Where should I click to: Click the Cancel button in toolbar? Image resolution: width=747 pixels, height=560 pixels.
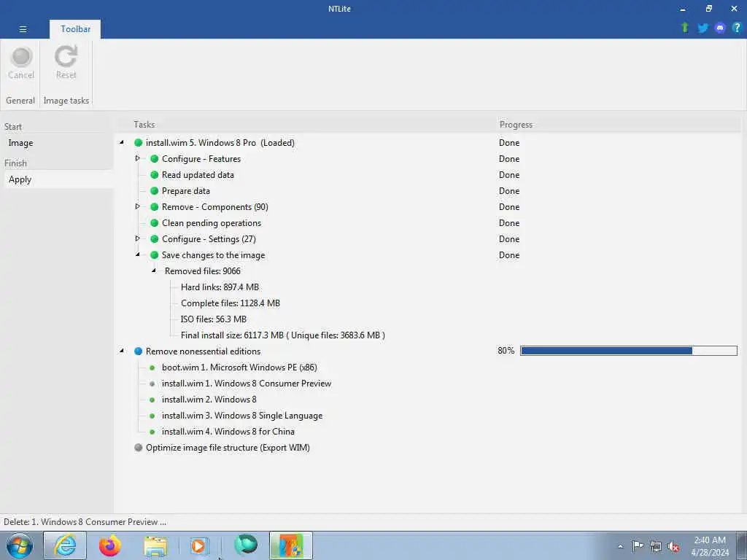click(x=21, y=63)
